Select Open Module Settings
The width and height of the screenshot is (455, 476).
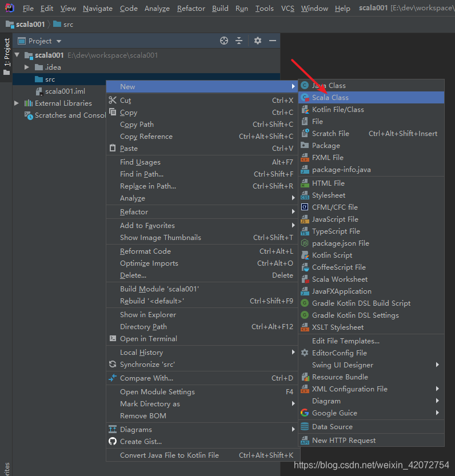click(x=202, y=391)
